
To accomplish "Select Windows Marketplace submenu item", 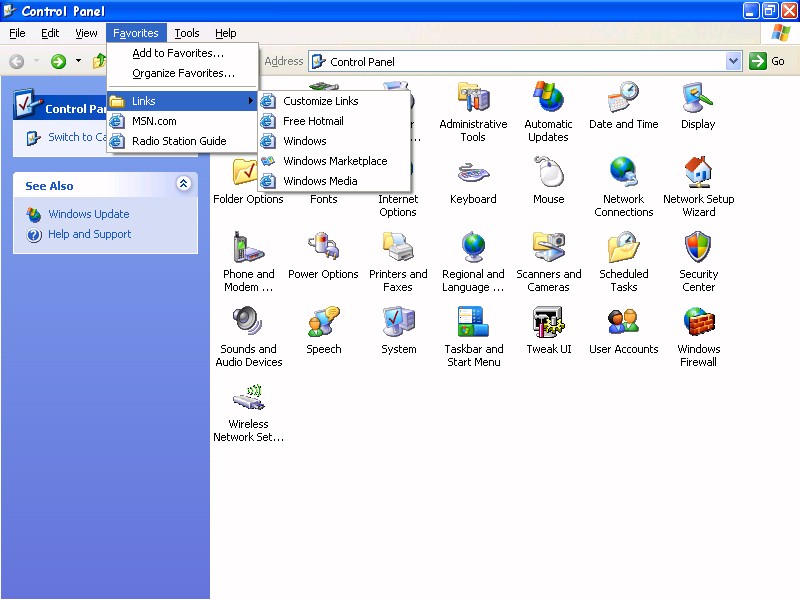I will click(x=334, y=161).
